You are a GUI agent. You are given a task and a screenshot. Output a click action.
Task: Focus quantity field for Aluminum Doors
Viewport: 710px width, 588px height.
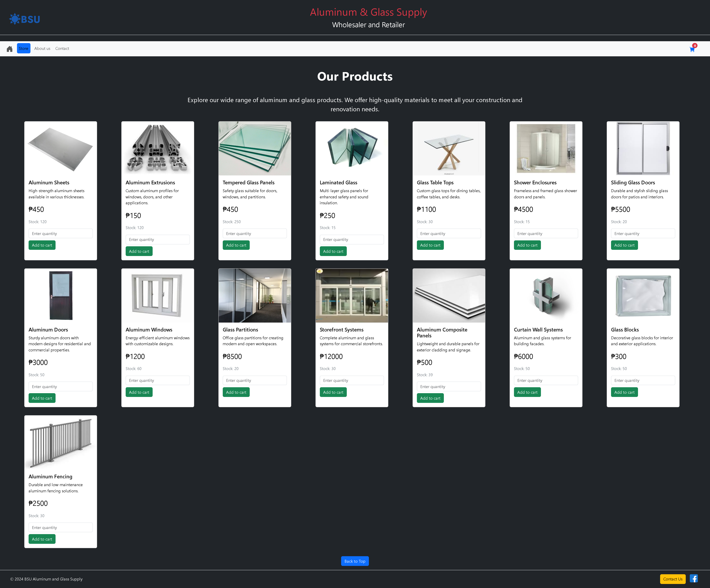coord(61,387)
